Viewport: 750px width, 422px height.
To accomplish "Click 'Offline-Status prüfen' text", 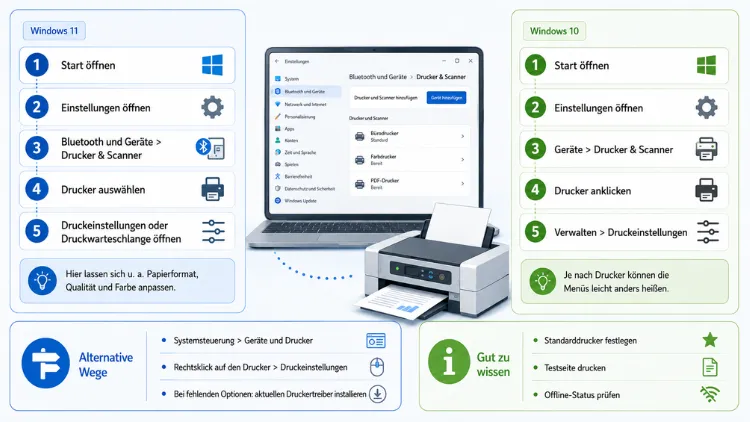I will [x=582, y=395].
